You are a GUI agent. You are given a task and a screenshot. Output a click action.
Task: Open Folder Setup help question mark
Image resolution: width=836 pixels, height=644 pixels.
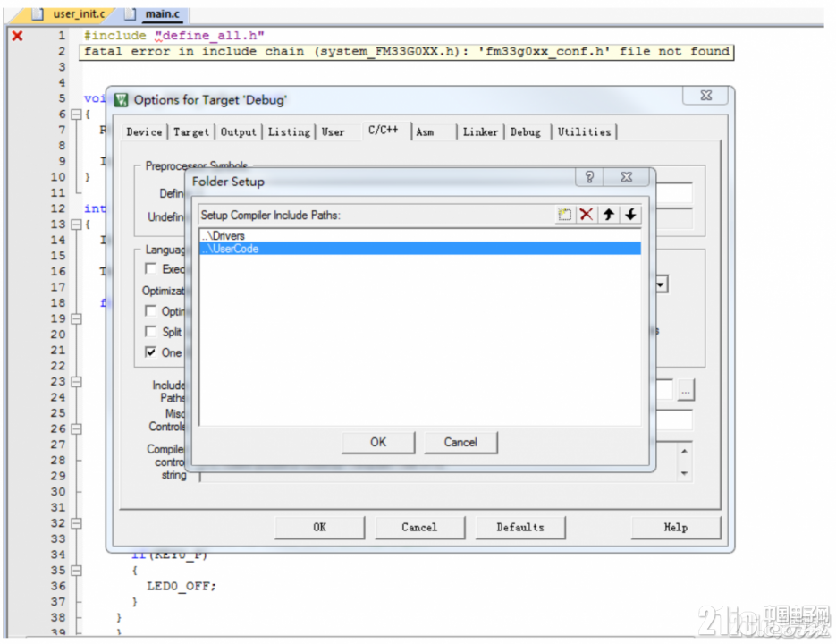589,177
